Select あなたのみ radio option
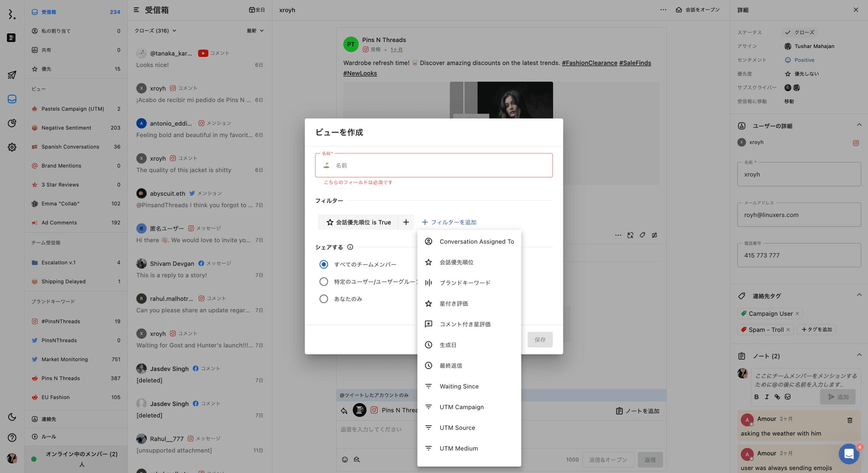The height and width of the screenshot is (473, 868). point(324,299)
